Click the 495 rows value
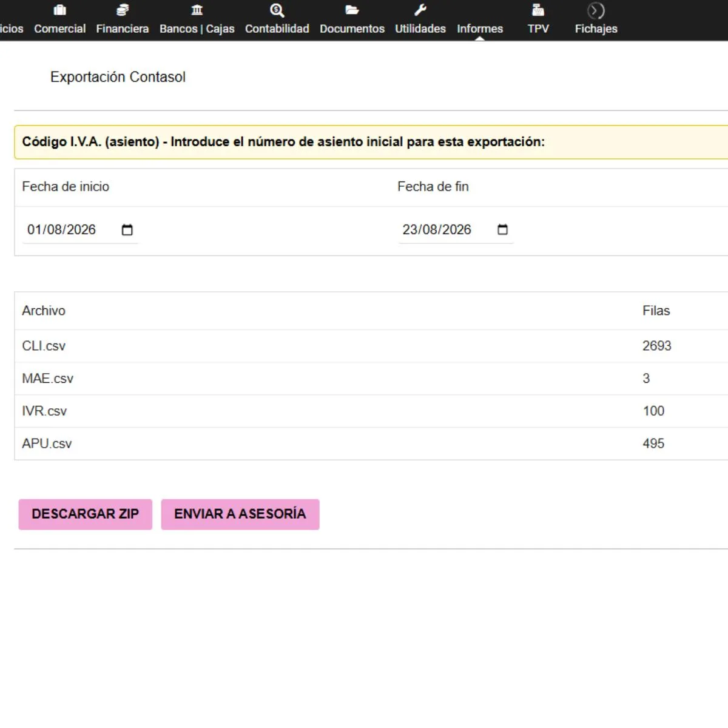 (653, 443)
